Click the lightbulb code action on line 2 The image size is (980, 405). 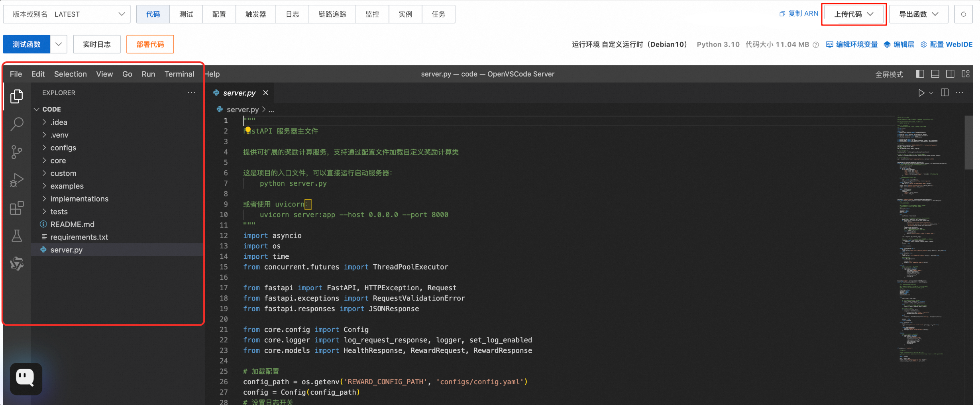(248, 130)
